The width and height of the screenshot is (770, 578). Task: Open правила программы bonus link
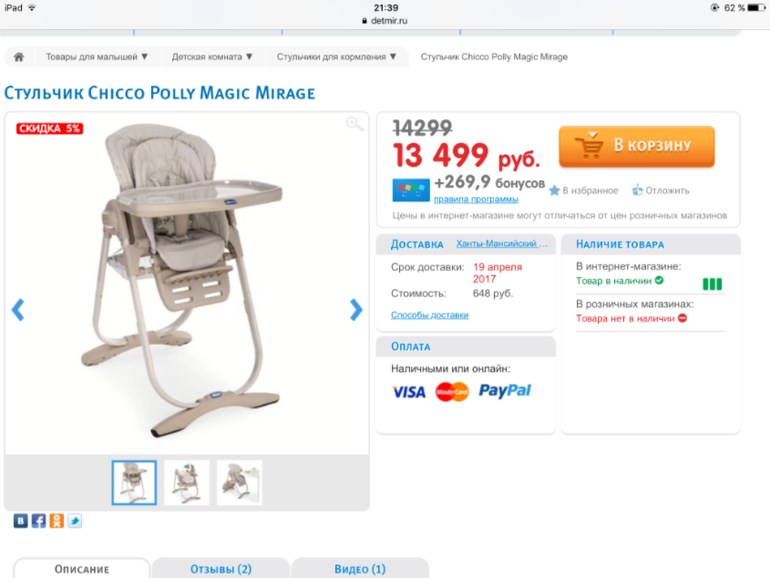coord(476,199)
